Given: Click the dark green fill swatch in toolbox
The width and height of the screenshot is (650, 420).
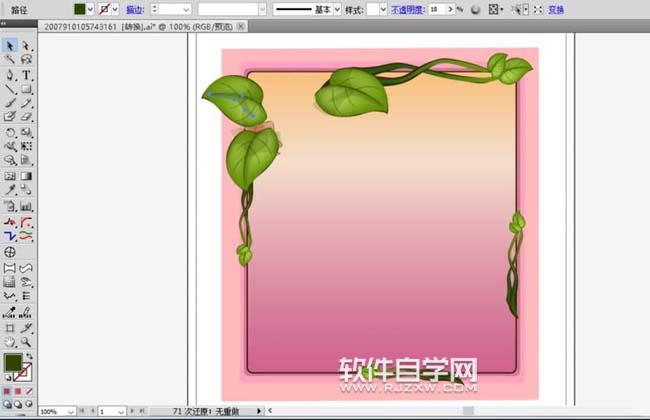Looking at the screenshot, I should coord(13,362).
